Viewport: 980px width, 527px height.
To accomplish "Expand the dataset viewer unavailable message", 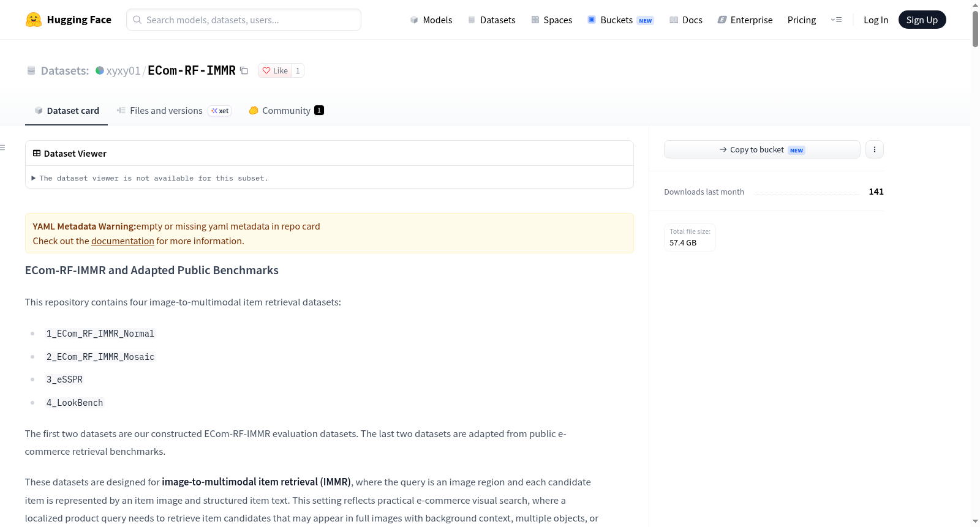I will (150, 178).
